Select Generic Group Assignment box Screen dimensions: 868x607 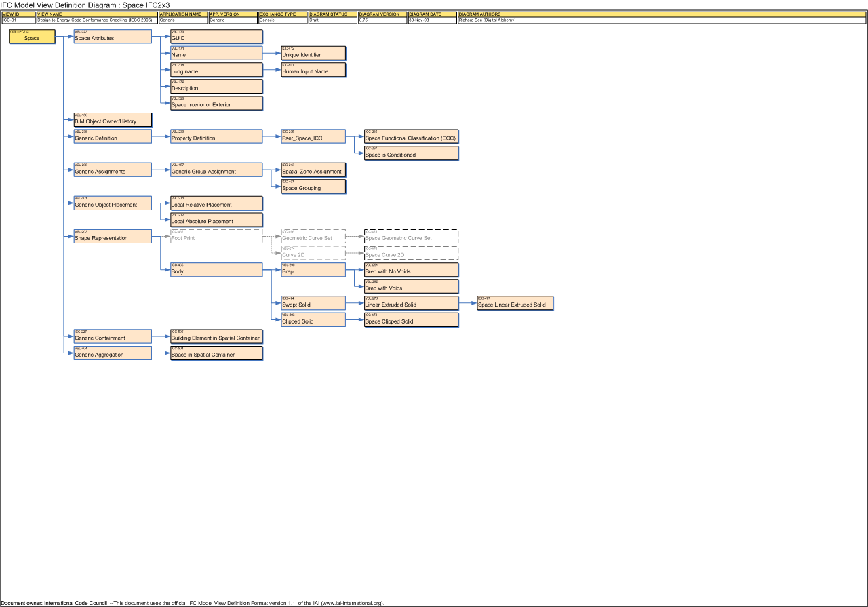coord(216,170)
